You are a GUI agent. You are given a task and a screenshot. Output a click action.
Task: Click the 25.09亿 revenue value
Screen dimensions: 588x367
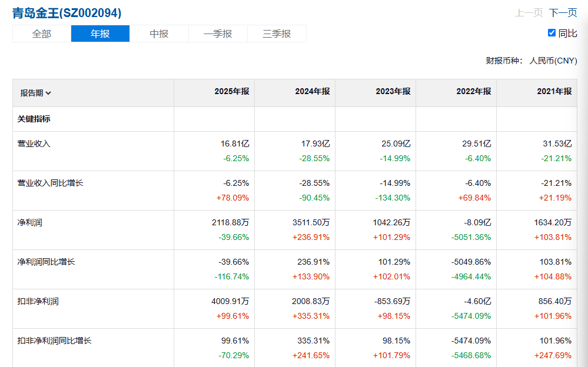pos(396,144)
